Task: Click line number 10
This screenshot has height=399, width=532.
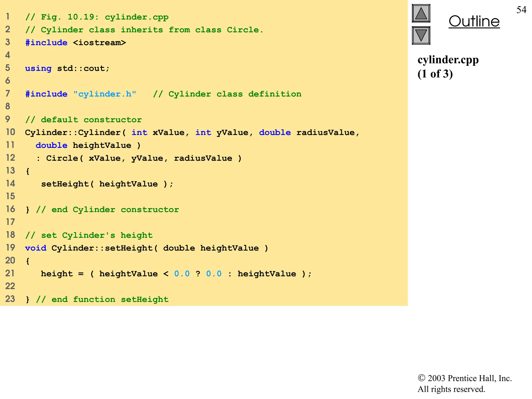Action: click(x=10, y=132)
